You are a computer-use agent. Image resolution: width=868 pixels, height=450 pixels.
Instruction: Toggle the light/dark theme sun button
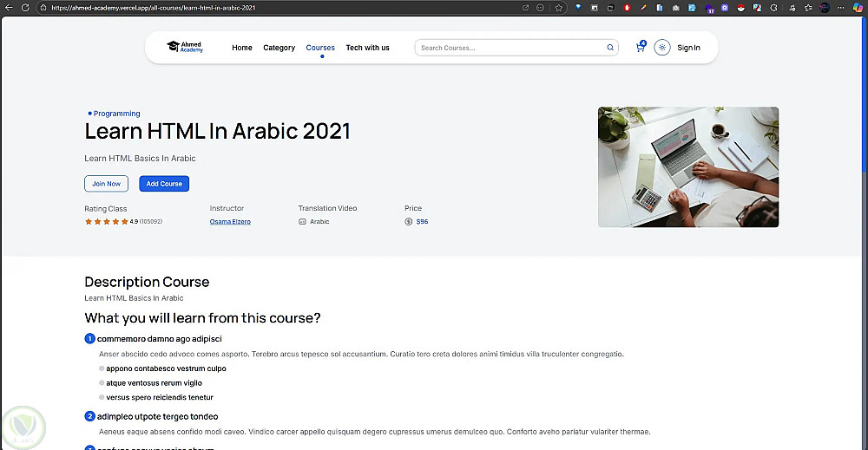point(662,48)
